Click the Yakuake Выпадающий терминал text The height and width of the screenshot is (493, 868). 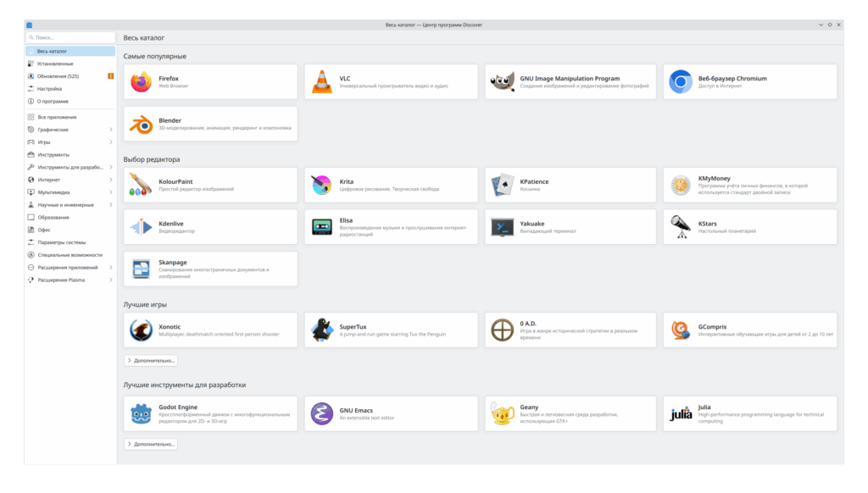click(x=548, y=231)
